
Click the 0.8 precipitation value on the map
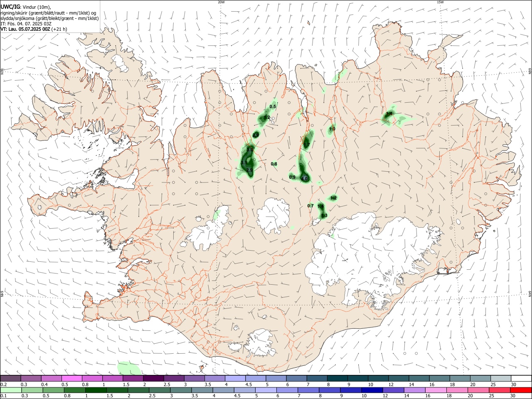(x=274, y=164)
